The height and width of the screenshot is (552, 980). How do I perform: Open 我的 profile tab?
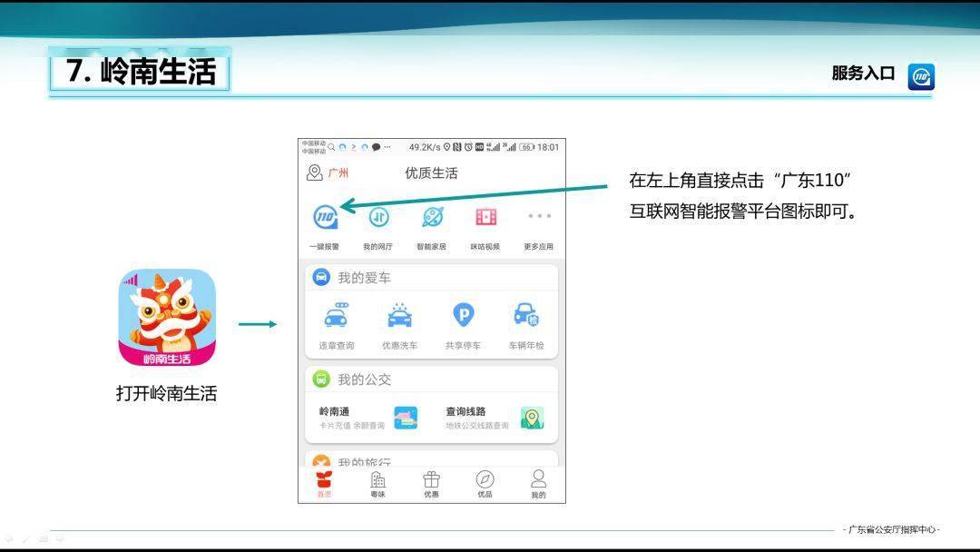coord(538,484)
